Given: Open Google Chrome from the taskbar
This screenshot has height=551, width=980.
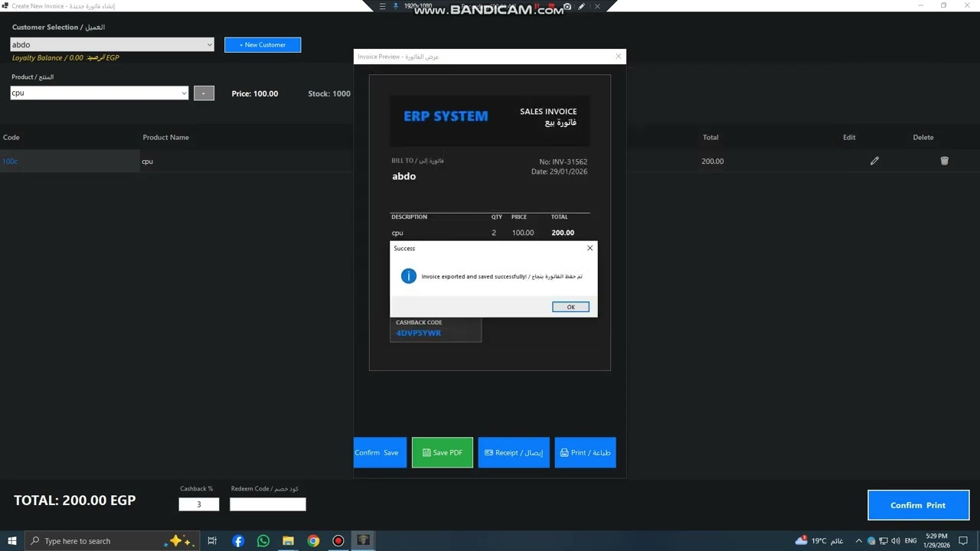Looking at the screenshot, I should [313, 541].
